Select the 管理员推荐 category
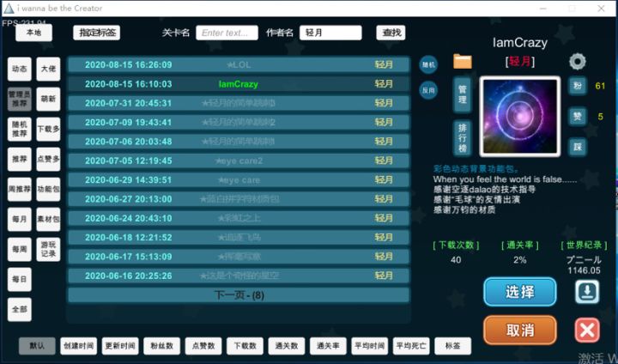618x364 pixels. (x=19, y=99)
